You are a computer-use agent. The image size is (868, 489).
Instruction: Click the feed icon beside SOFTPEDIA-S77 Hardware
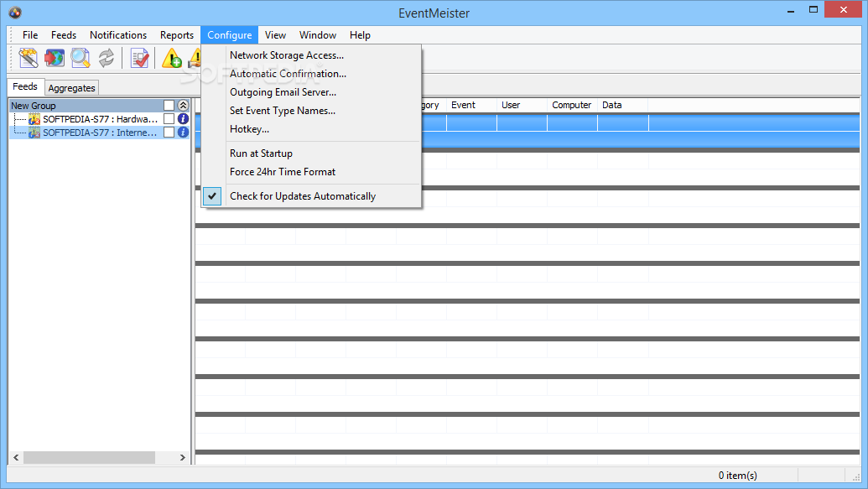pos(34,119)
